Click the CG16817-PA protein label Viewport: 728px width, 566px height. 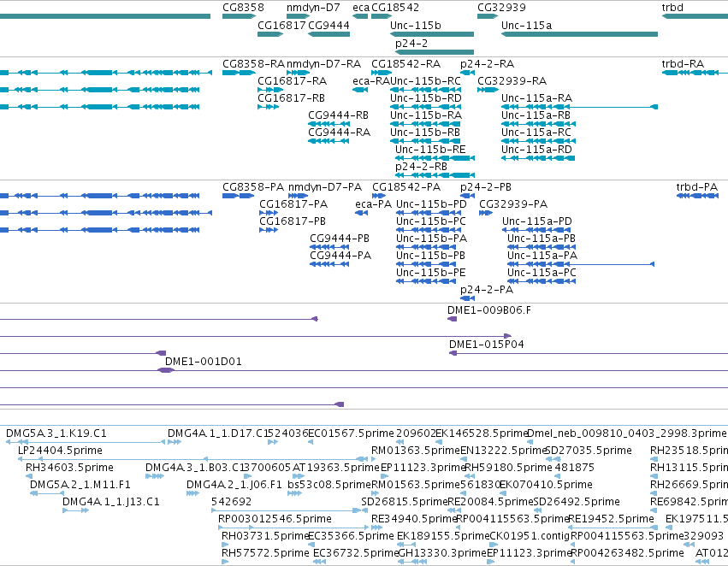293,204
